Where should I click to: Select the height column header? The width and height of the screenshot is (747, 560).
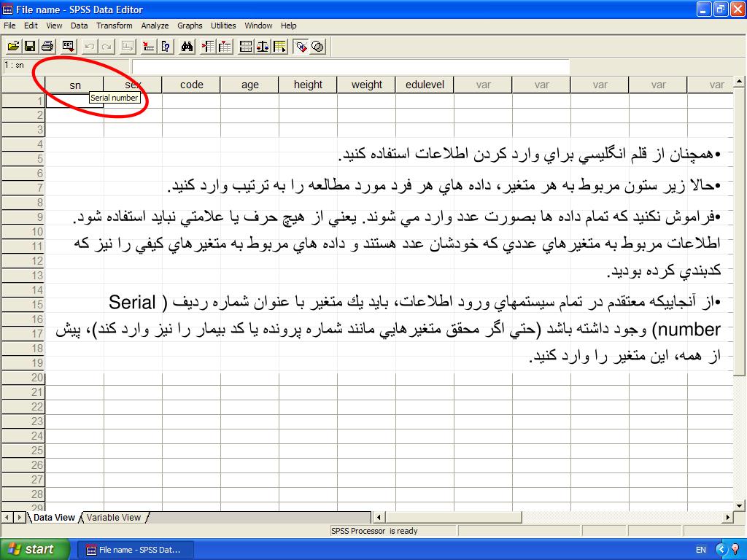[x=308, y=85]
